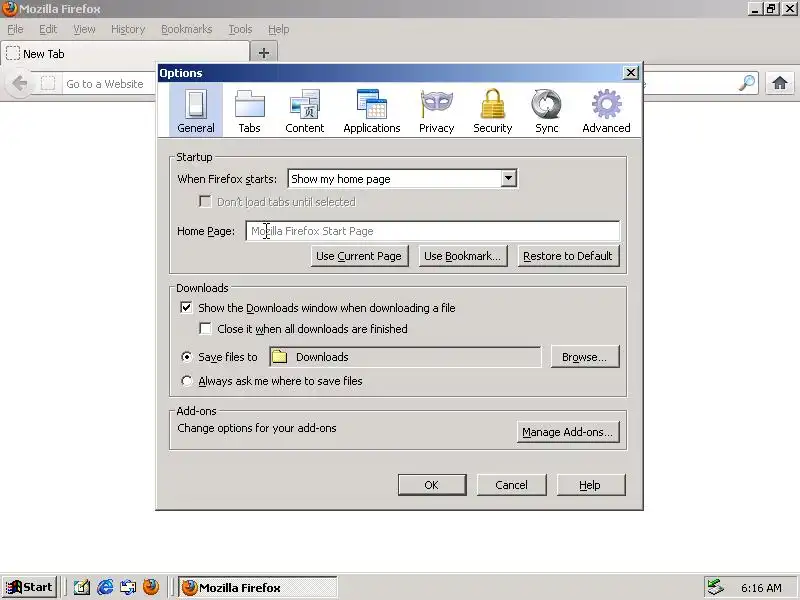
Task: Click the search magnifier icon
Action: point(747,83)
